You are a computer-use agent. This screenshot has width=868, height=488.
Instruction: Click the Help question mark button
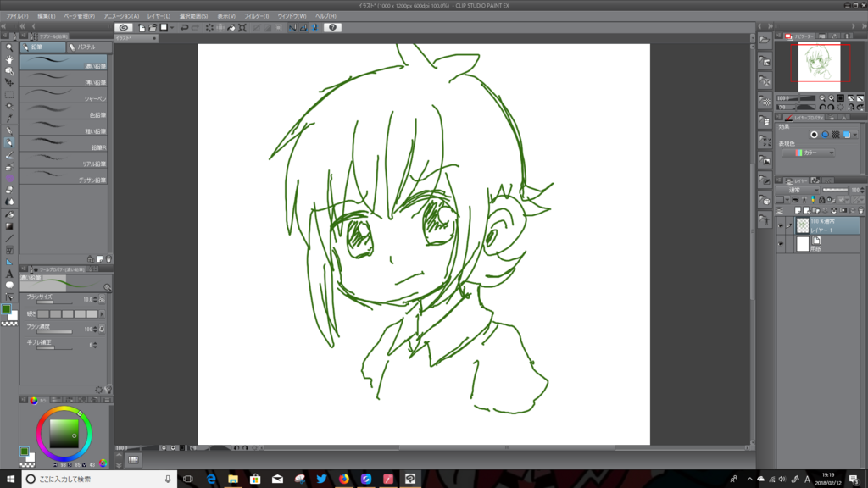331,27
